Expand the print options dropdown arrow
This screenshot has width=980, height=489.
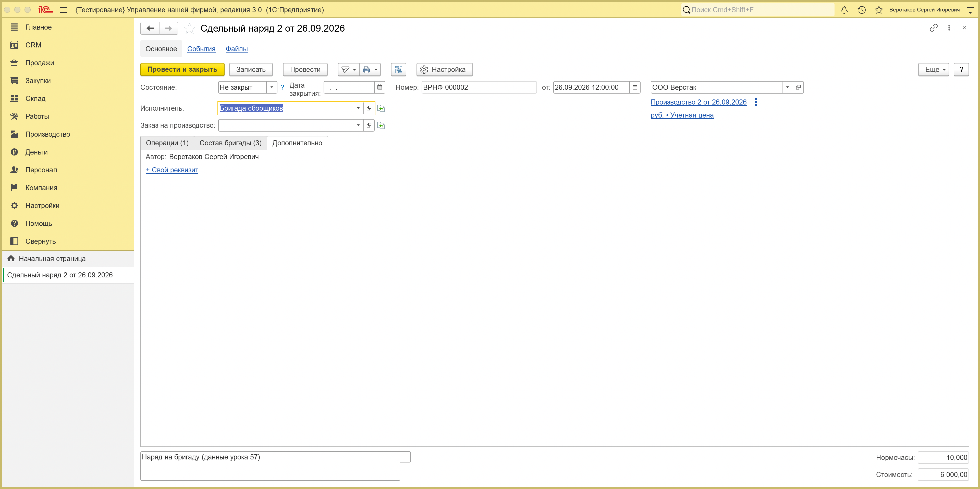[x=376, y=70]
